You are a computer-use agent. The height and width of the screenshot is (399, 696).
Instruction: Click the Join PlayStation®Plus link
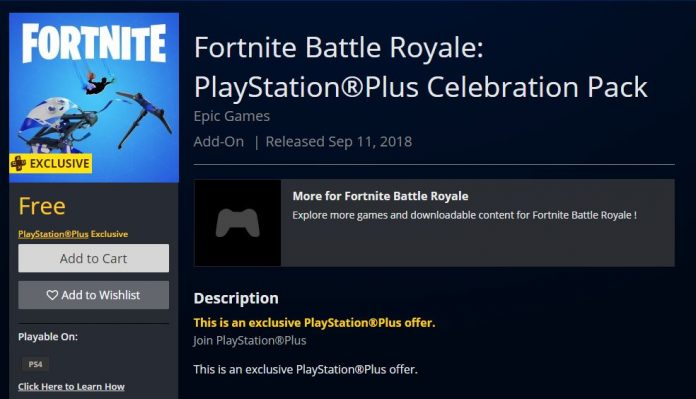[x=249, y=340]
